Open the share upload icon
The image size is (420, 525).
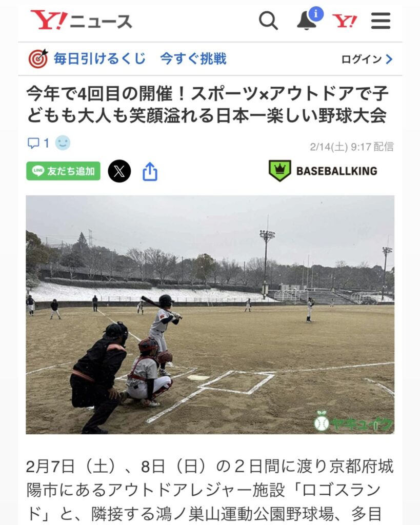pos(150,171)
